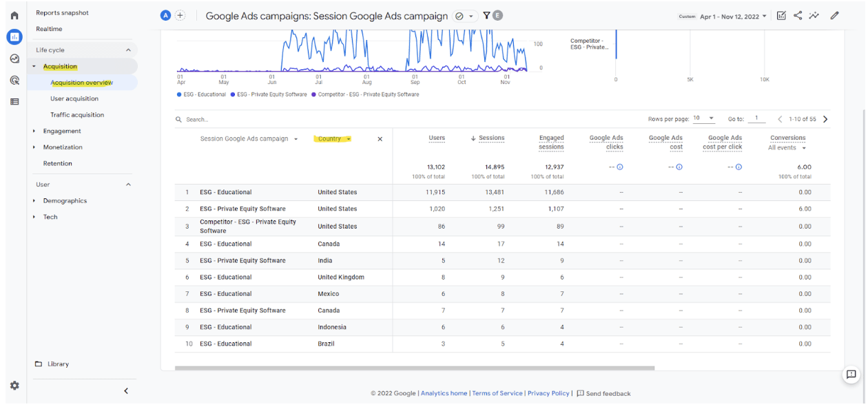Click the Go to page number field
Image resolution: width=868 pixels, height=409 pixels.
pos(756,118)
